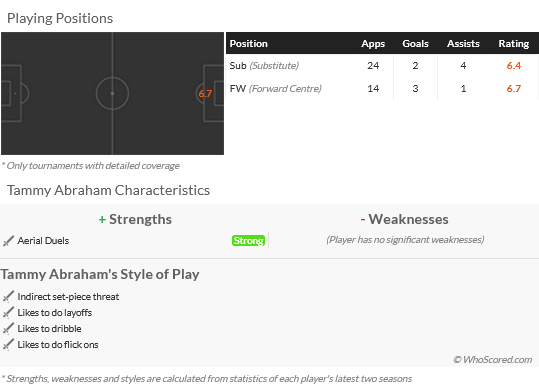Click the sword icon beside Aerial Duels

pyautogui.click(x=8, y=241)
